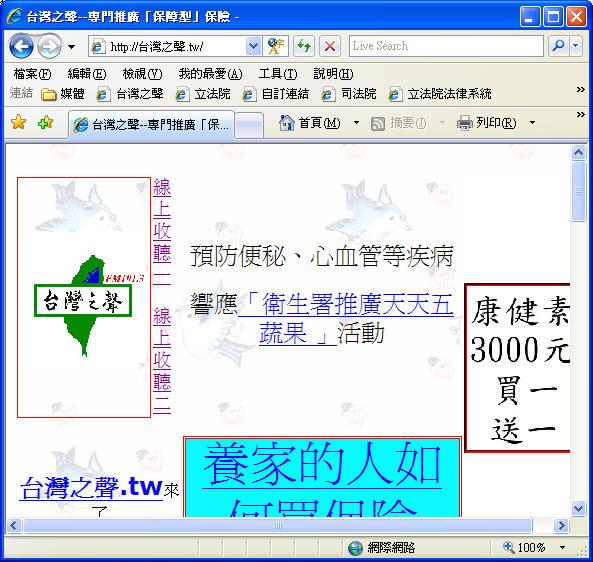The height and width of the screenshot is (562, 593).
Task: Open the blank new tab button
Action: tap(248, 125)
